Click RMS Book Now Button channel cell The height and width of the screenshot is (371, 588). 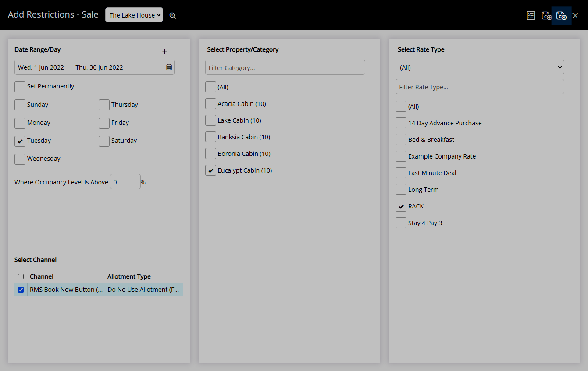66,290
